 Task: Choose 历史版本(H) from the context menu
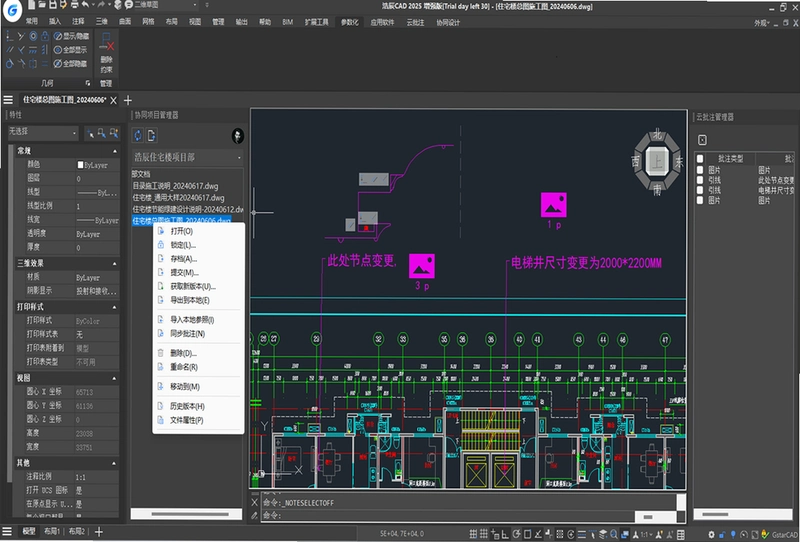point(198,406)
